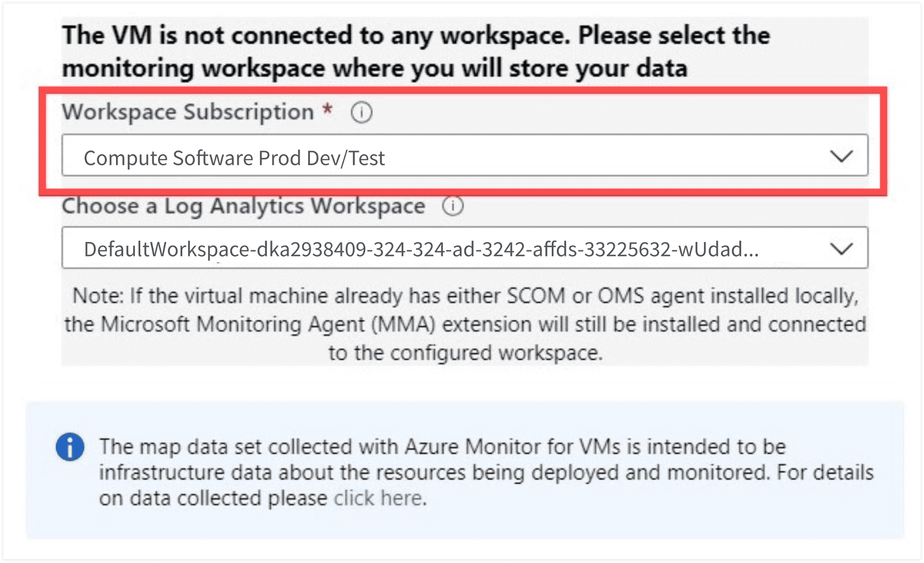
Task: Click the "Azure Monitor for VMs" text
Action: click(512, 447)
